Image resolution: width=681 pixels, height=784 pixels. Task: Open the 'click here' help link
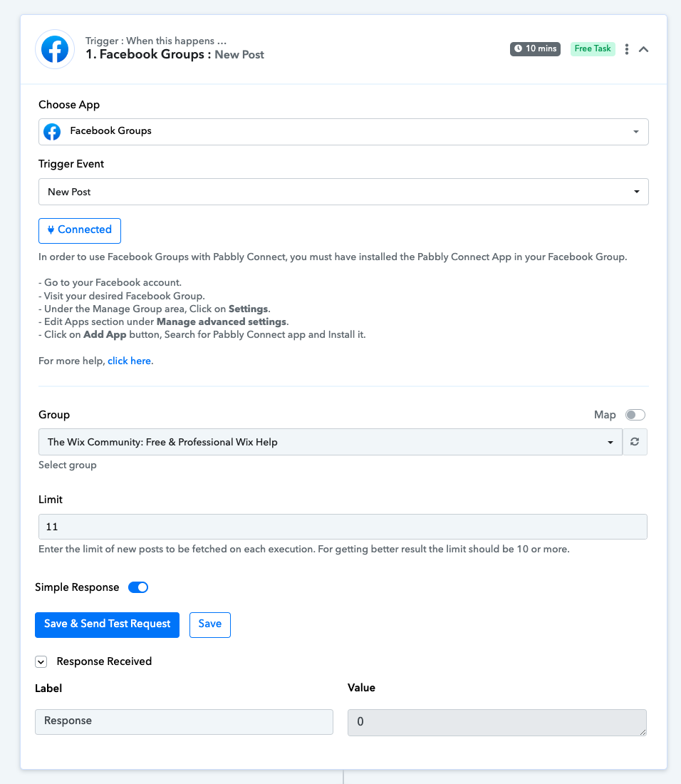130,361
